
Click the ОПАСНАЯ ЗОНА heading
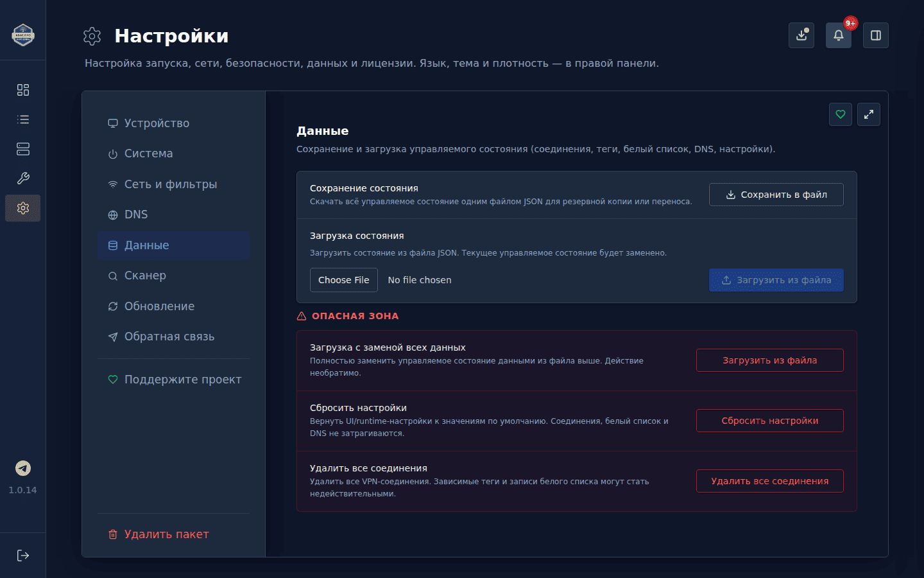(x=355, y=316)
